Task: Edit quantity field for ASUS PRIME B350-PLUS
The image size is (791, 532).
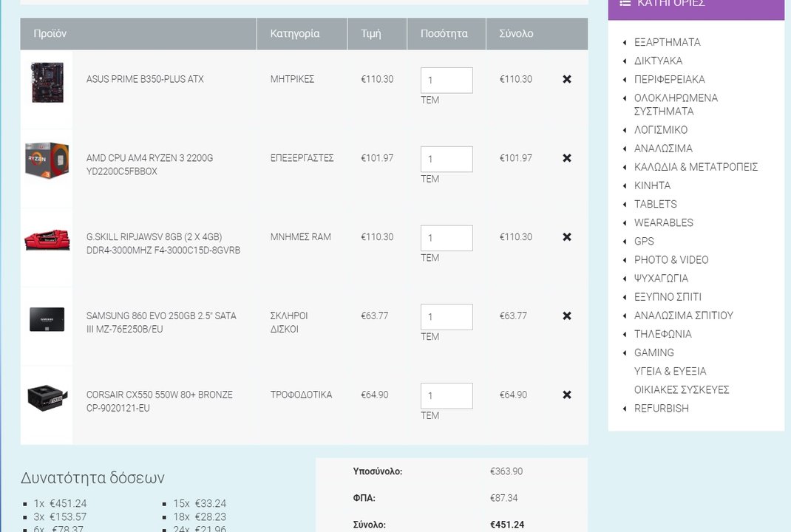Action: 447,81
